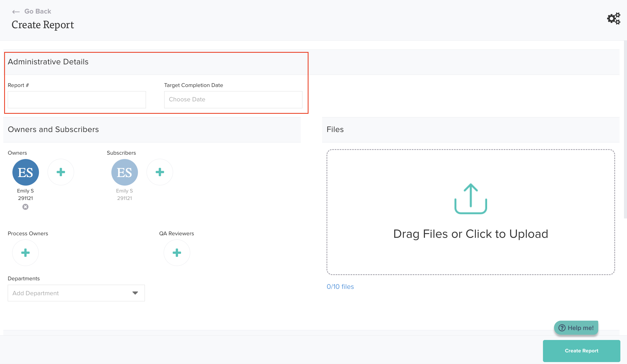Open Target Completion Date picker
This screenshot has width=627, height=364.
coord(233,99)
